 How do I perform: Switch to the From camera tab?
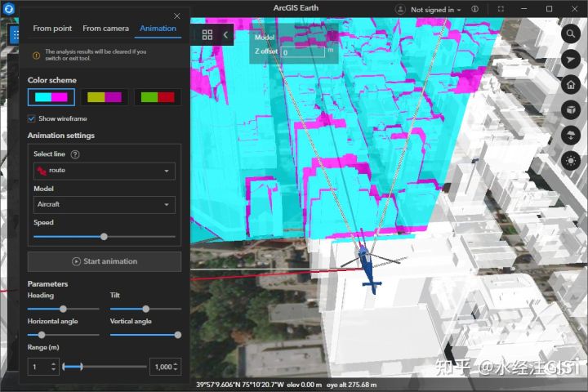105,29
